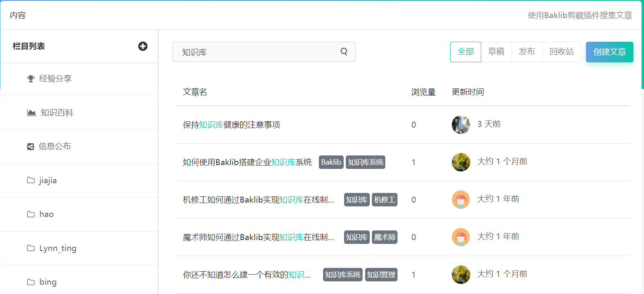
Task: Click chart icon beside 知识百科
Action: tap(32, 113)
